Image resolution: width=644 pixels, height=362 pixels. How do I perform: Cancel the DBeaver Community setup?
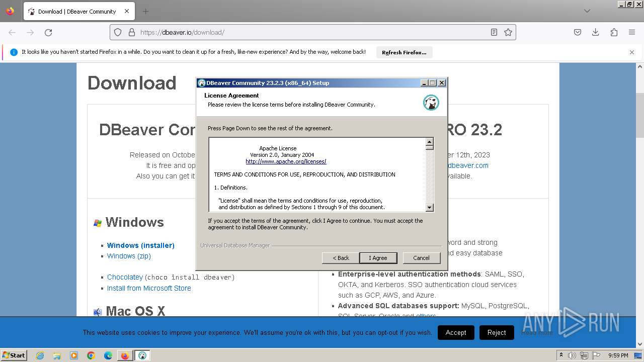(x=421, y=258)
